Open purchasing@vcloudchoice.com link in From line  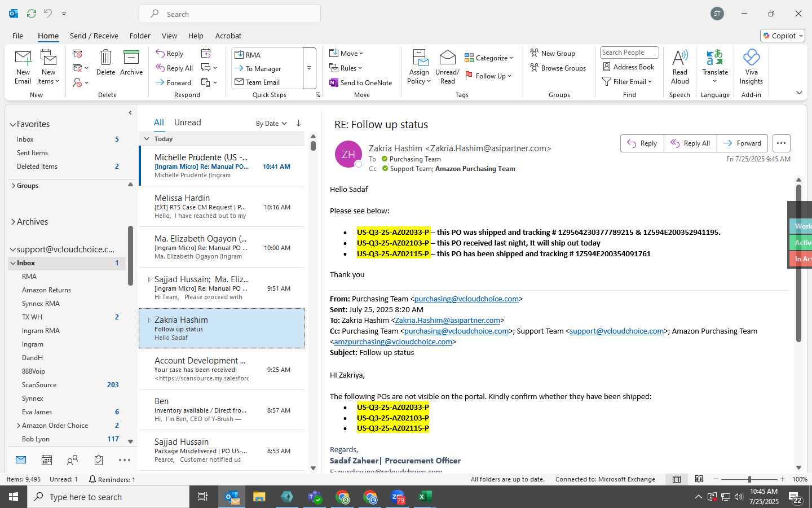(466, 299)
